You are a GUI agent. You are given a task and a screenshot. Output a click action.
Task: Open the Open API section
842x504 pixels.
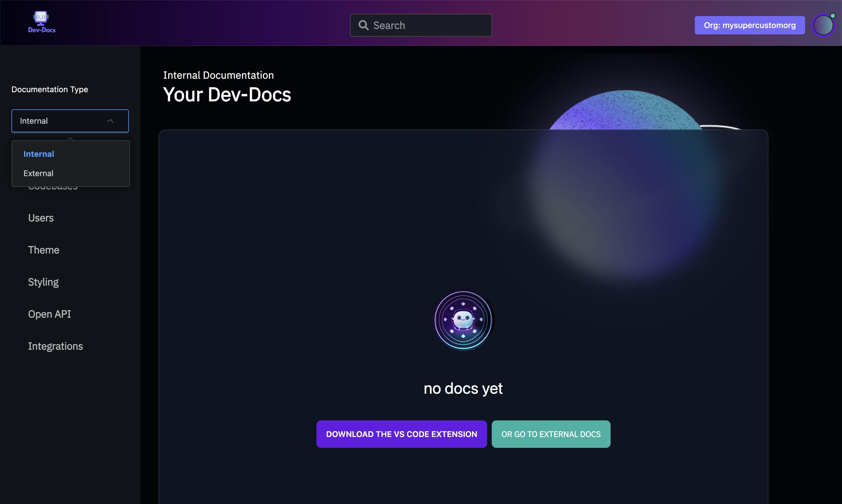(x=50, y=314)
